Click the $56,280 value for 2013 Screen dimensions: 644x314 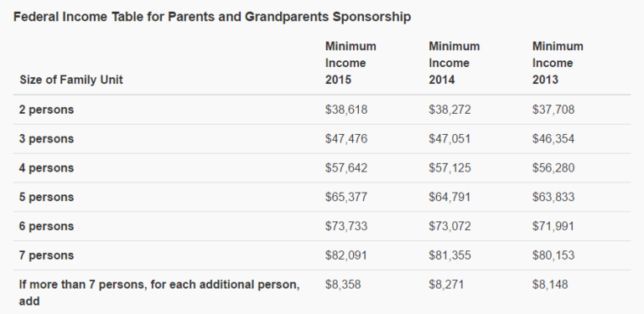point(553,168)
